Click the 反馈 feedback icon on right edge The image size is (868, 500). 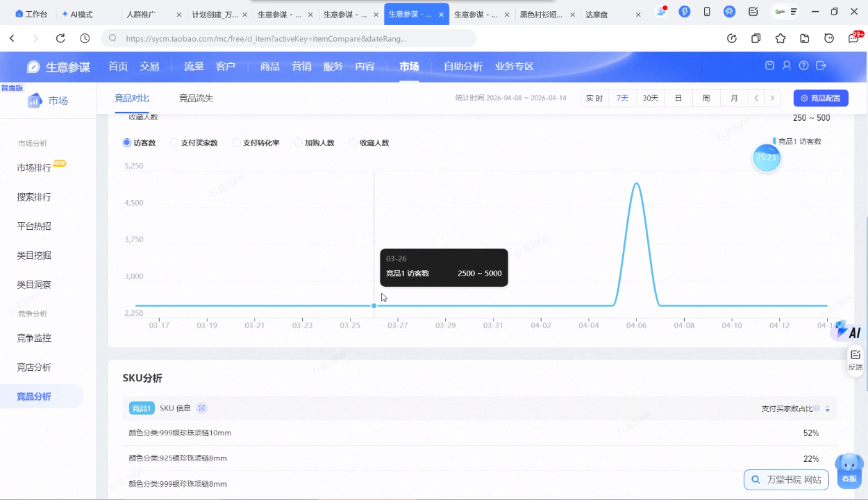tap(855, 360)
